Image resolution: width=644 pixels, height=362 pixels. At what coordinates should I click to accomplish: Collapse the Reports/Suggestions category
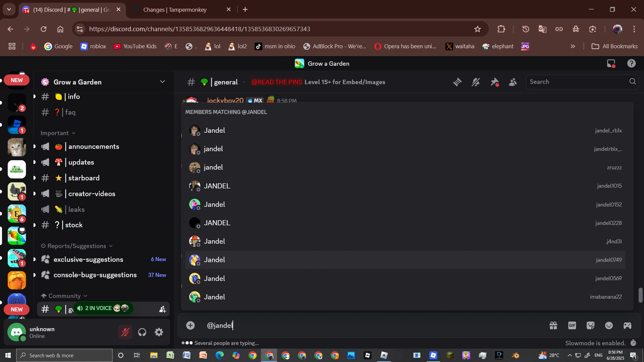(76, 246)
